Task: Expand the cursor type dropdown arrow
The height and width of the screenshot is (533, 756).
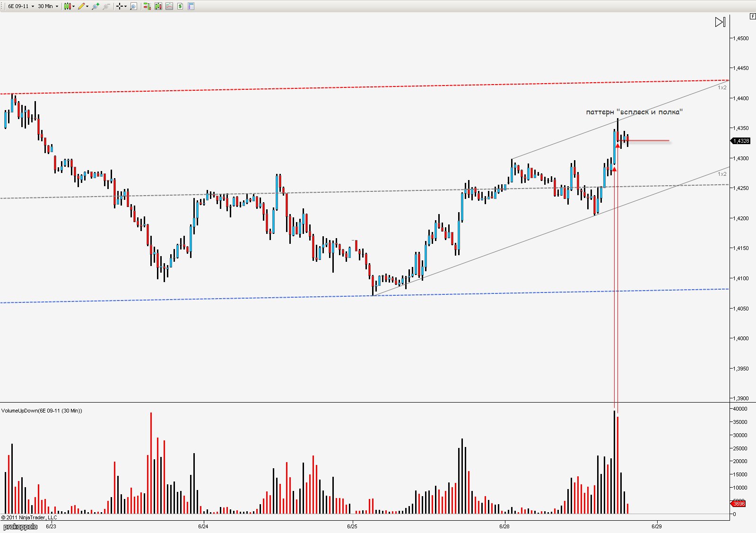Action: click(x=125, y=6)
